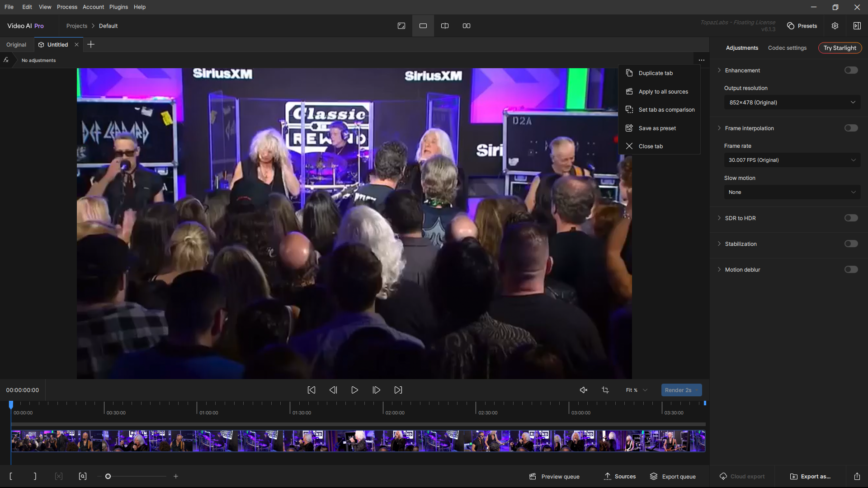Choose Set tab as comparison
The width and height of the screenshot is (868, 488).
(x=659, y=110)
